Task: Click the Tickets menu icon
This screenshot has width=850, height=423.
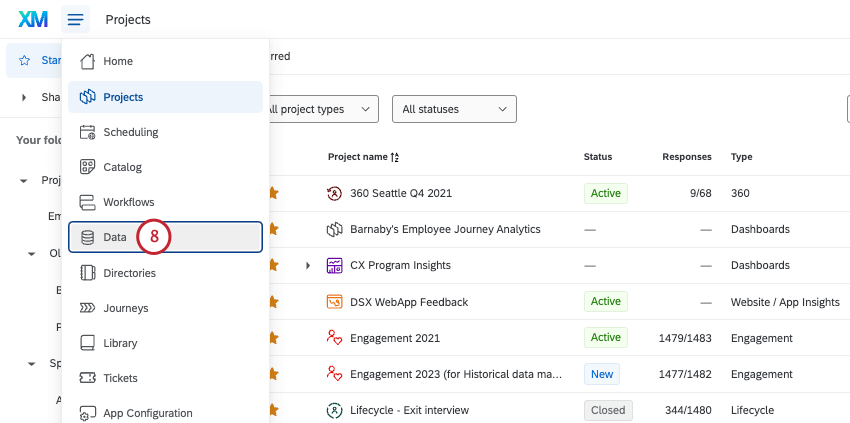Action: pyautogui.click(x=87, y=378)
